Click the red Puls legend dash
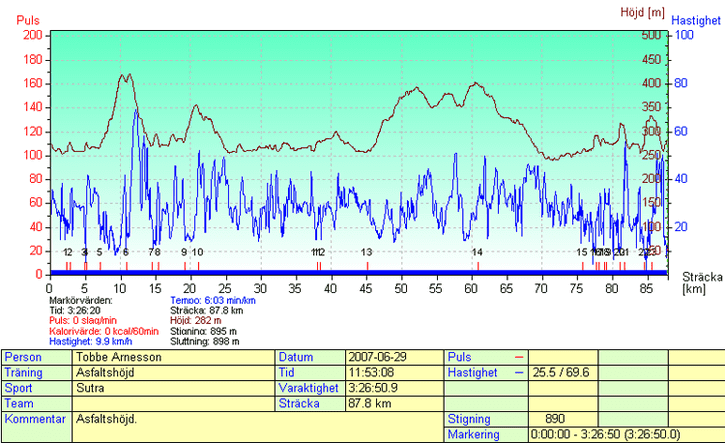This screenshot has height=443, width=725. click(518, 357)
